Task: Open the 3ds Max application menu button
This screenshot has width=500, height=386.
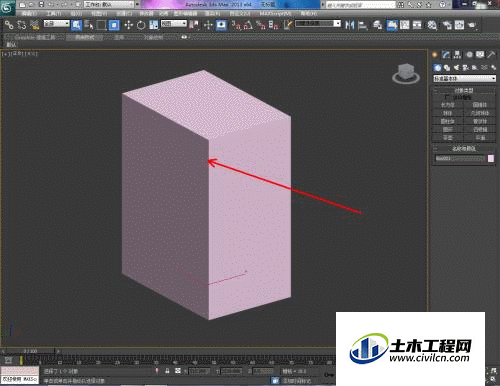Action: click(7, 7)
